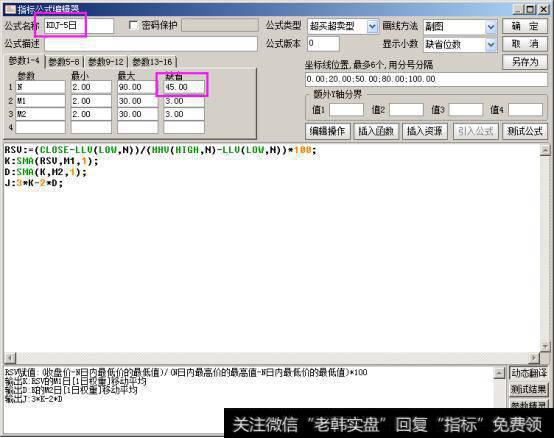Click the code line K:SMA(RSV,M1,1);
The width and height of the screenshot is (554, 438).
(x=51, y=161)
